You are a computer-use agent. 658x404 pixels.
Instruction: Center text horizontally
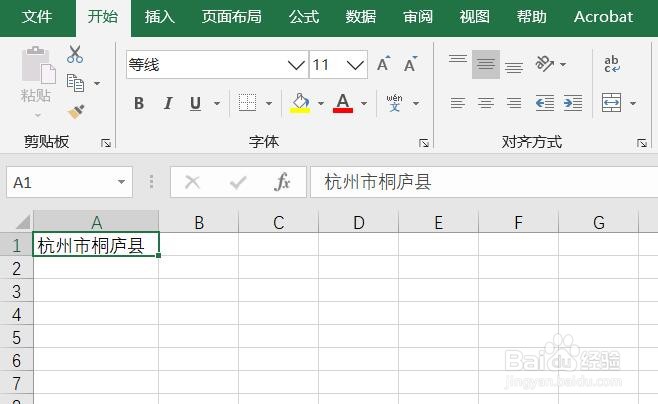point(486,103)
